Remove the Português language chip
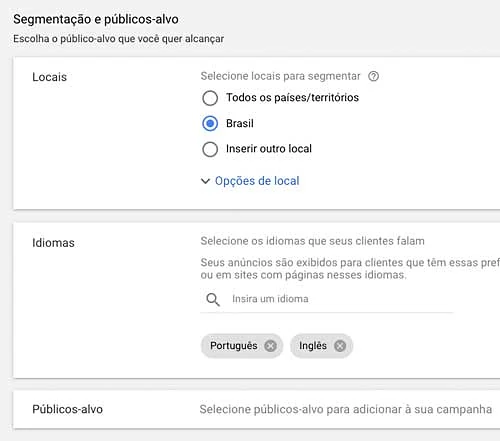 click(x=270, y=346)
